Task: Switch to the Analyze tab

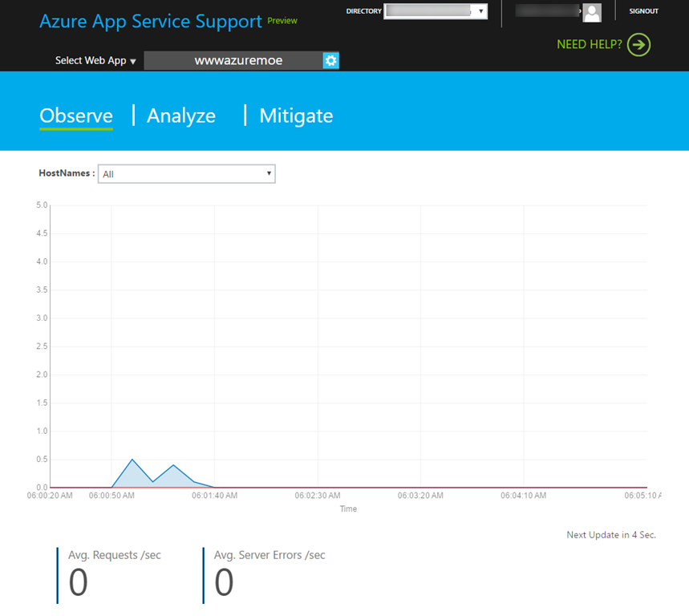Action: click(x=181, y=115)
